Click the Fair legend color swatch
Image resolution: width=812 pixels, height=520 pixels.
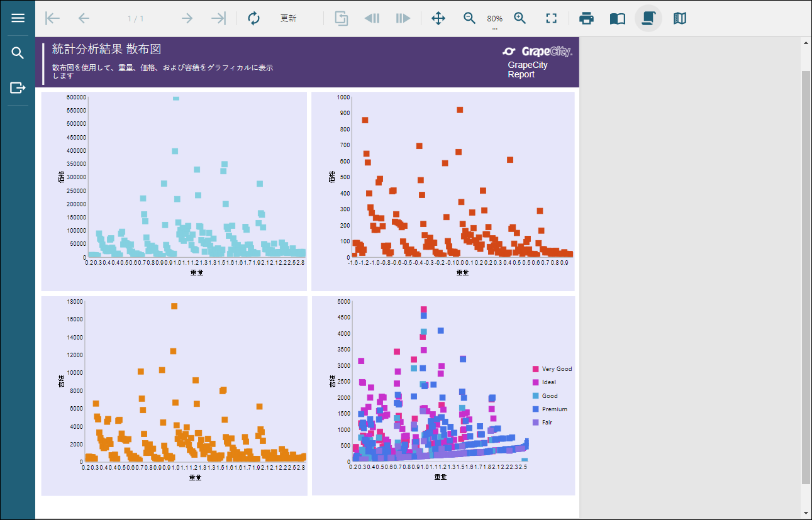click(535, 423)
